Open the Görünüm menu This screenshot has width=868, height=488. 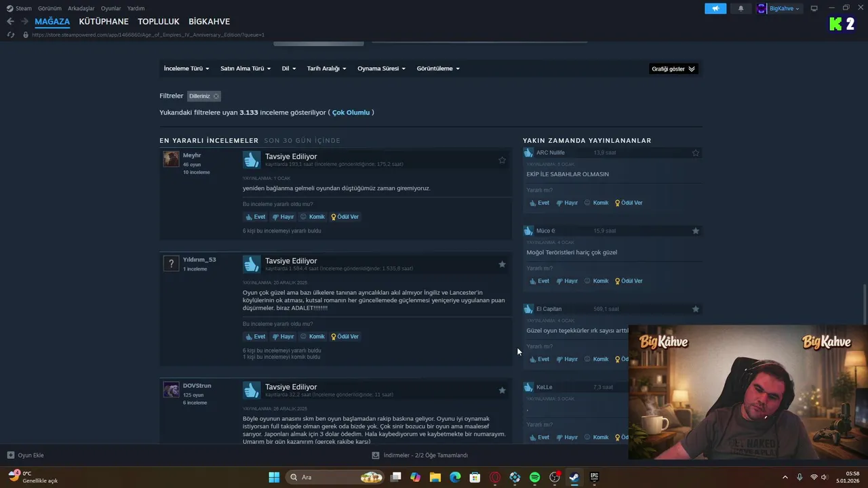pyautogui.click(x=50, y=9)
